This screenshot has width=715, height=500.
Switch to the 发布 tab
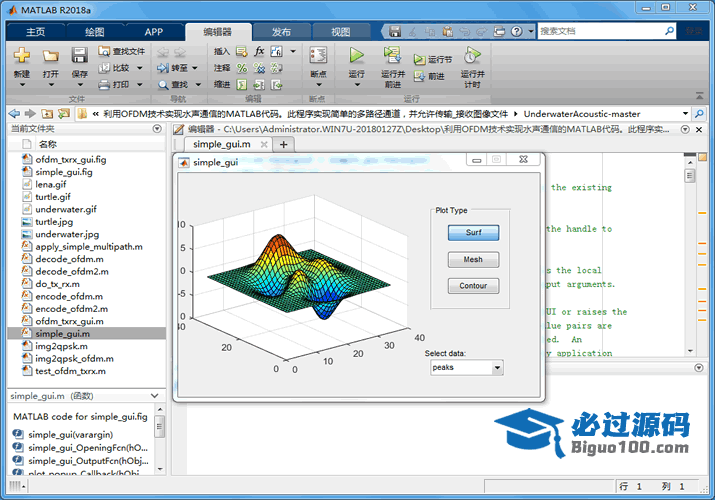[281, 31]
